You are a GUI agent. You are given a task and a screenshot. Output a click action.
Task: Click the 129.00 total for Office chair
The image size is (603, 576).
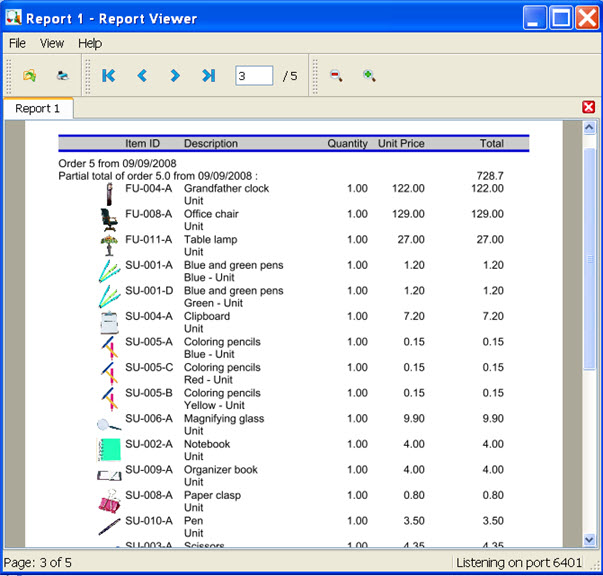[487, 214]
